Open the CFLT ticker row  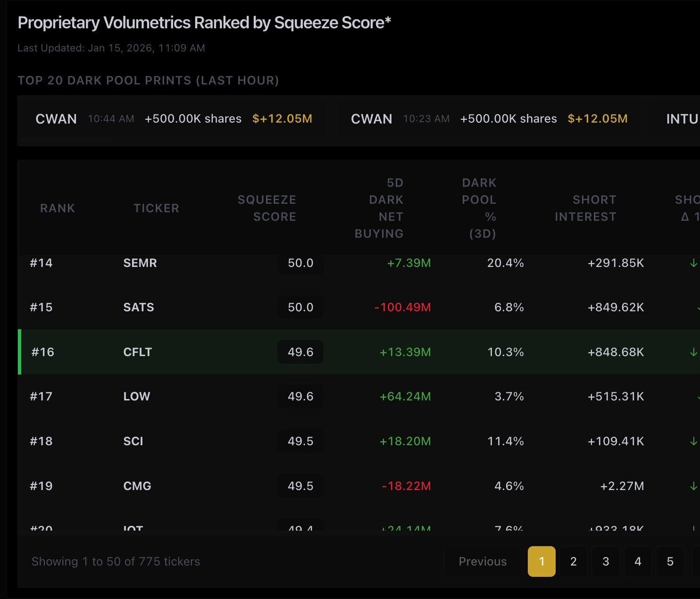pos(137,352)
